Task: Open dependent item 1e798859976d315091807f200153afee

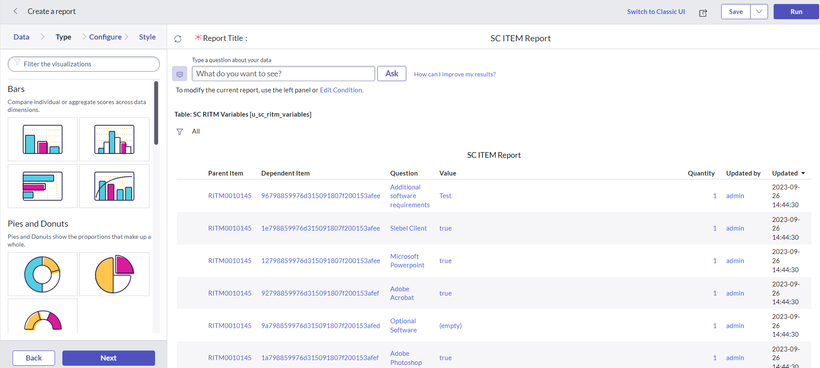Action: click(x=321, y=228)
